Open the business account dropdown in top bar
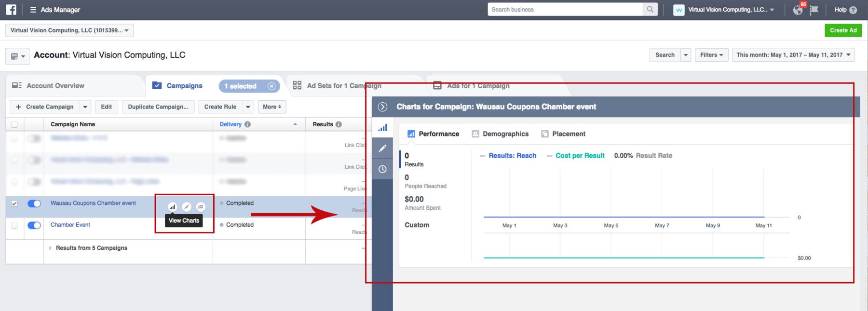This screenshot has height=311, width=868. pos(731,10)
